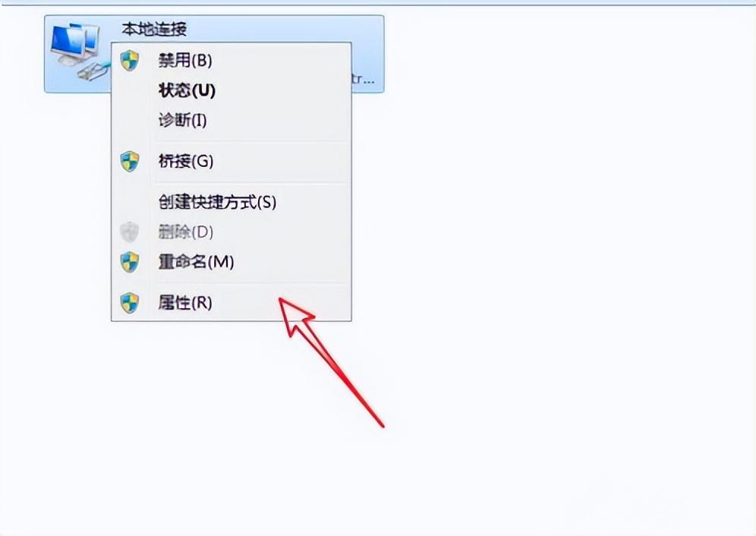The height and width of the screenshot is (536, 756).
Task: Click the grayed shield icon beside 删除(D)
Action: click(130, 232)
